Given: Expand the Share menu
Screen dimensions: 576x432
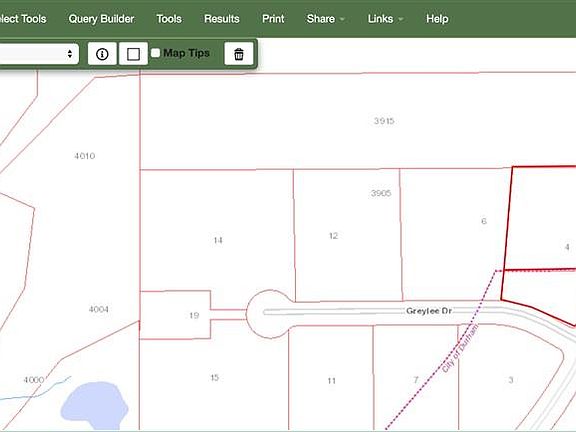Looking at the screenshot, I should coord(325,19).
